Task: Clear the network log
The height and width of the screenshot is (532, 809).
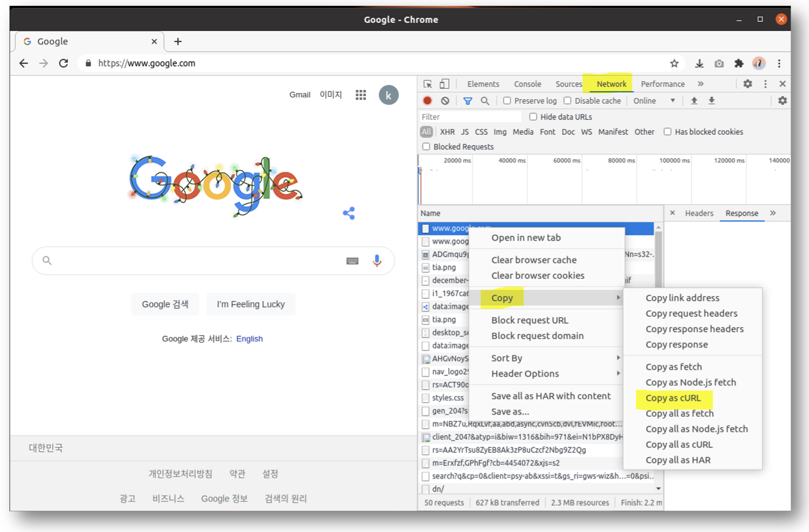Action: pos(445,100)
